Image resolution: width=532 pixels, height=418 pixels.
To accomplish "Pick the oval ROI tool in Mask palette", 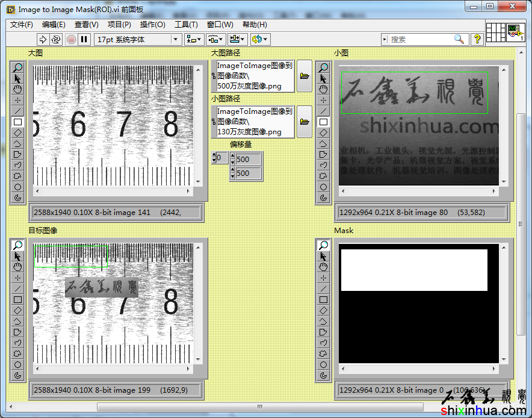I will click(x=324, y=364).
